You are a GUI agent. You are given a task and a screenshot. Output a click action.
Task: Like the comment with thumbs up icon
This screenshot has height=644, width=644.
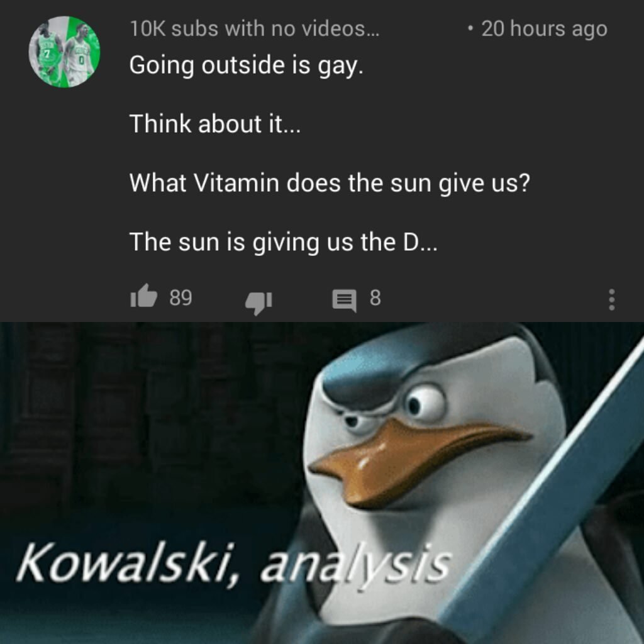[144, 296]
